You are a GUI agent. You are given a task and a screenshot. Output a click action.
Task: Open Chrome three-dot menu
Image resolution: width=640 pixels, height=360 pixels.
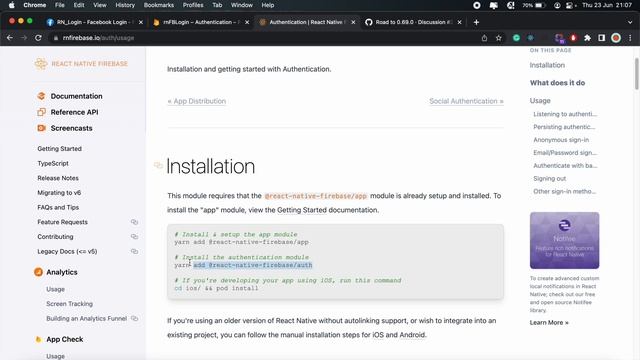coord(630,38)
